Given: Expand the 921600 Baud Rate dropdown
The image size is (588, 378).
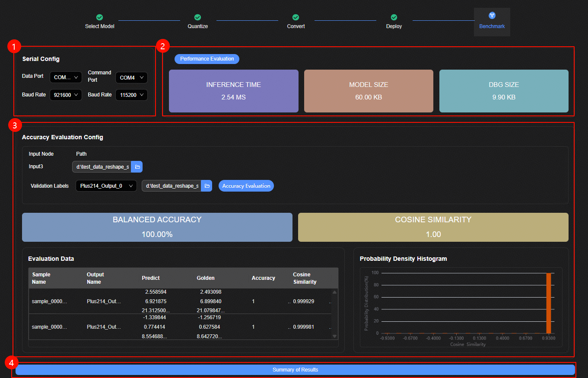Looking at the screenshot, I should point(66,95).
